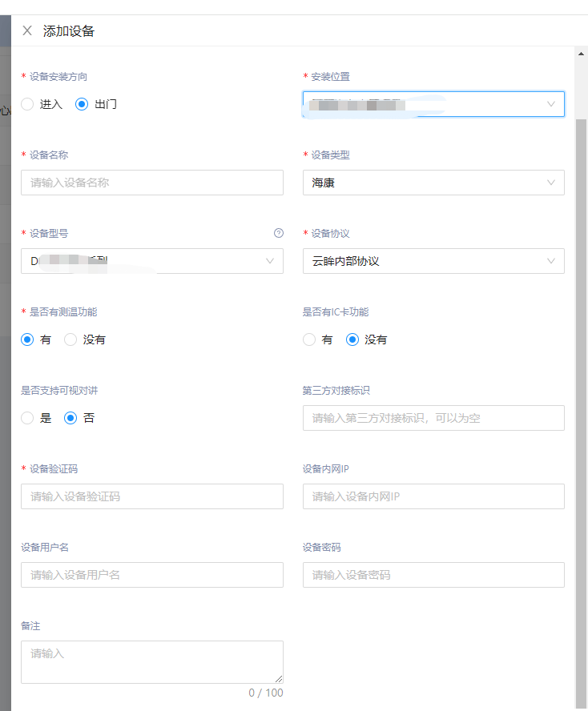Enable 是 for 是否支持可视对讲

click(28, 418)
